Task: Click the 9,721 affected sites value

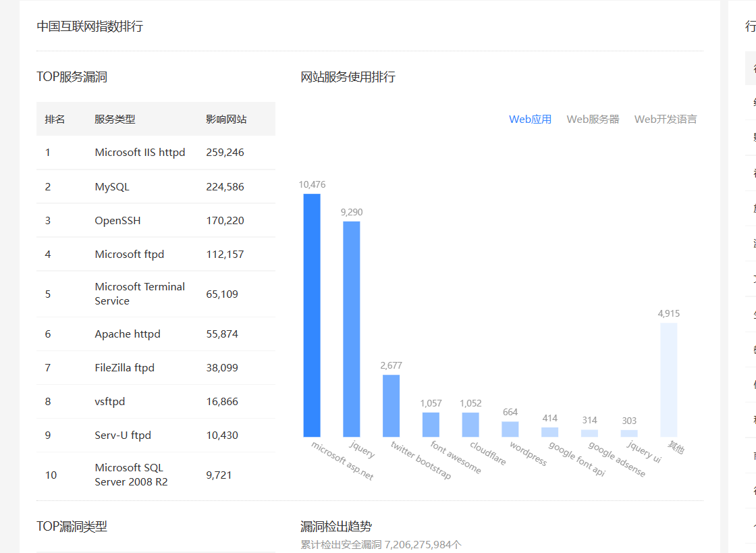Action: 219,475
